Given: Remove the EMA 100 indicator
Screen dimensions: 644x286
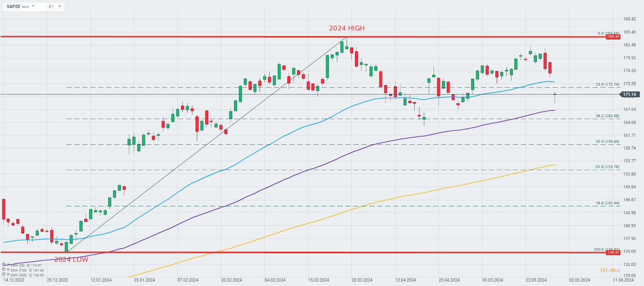Looking at the screenshot, I should (x=8, y=270).
